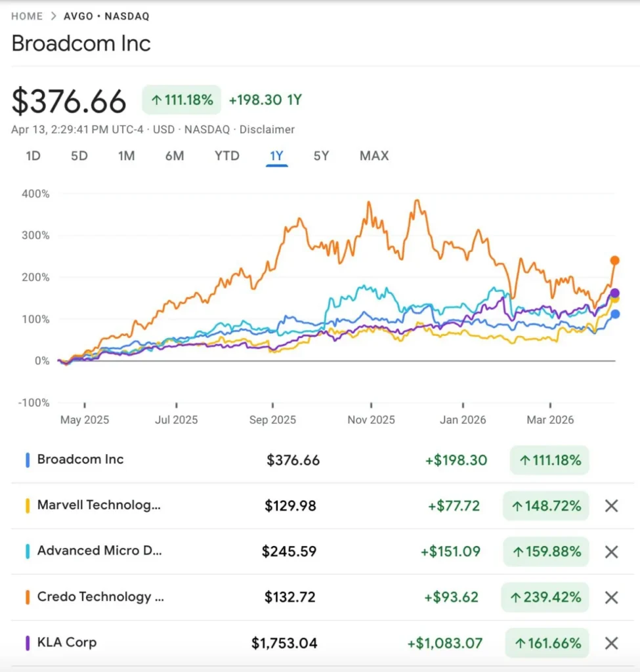Switch to the 6M range tab
The image size is (640, 672).
tap(175, 156)
